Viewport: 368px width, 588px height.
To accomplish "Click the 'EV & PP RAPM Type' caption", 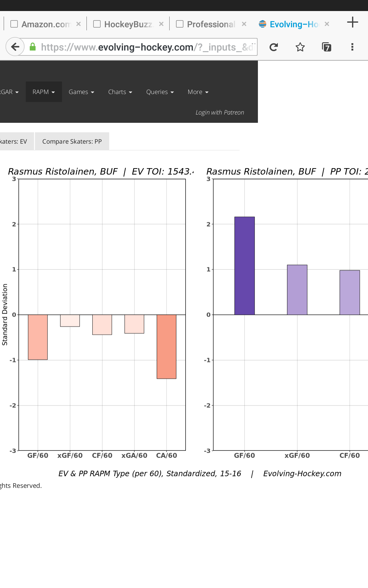I will pyautogui.click(x=150, y=473).
